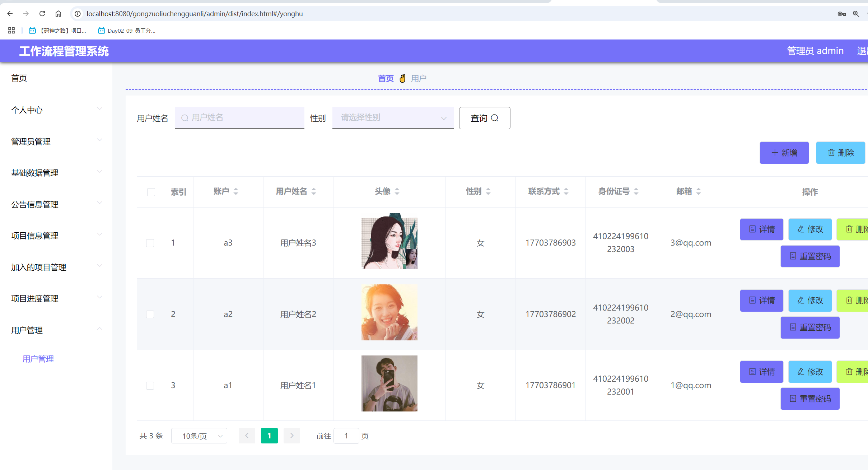
Task: Check the row checkbox for account a1
Action: (150, 385)
